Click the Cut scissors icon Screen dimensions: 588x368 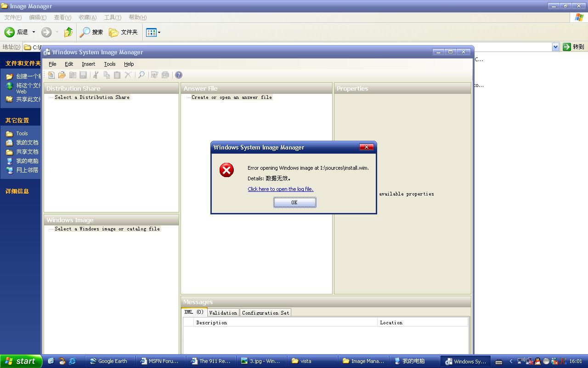[x=96, y=75]
